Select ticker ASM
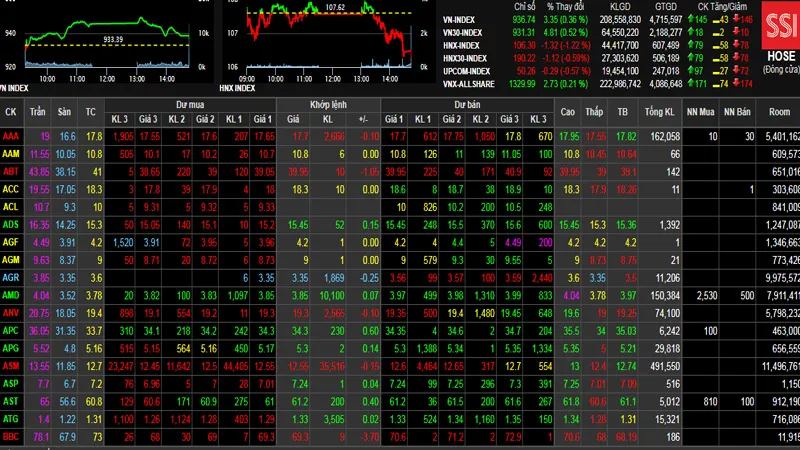 [11, 366]
